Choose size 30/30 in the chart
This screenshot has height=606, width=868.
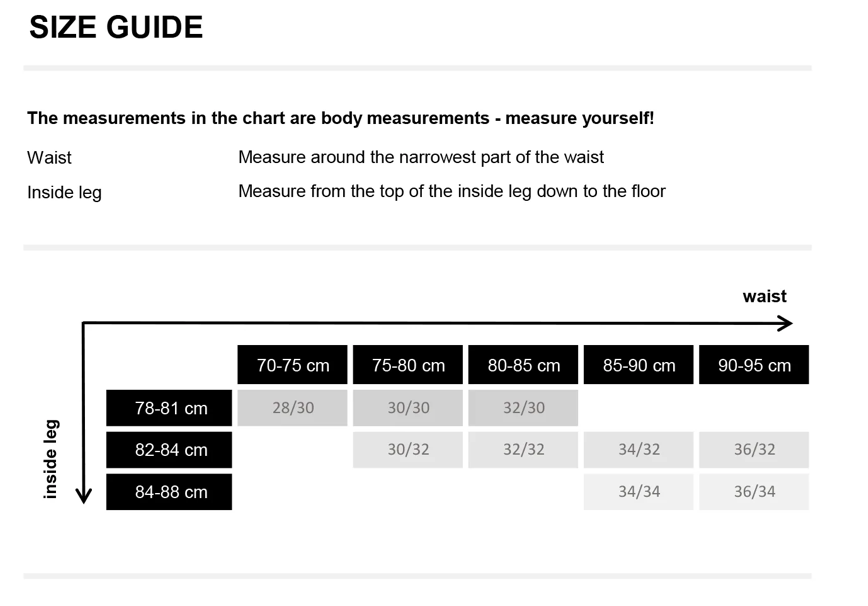click(x=408, y=408)
